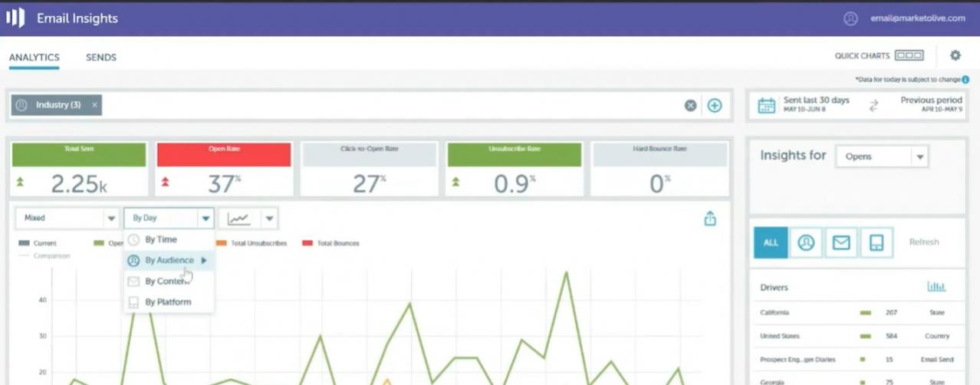Image resolution: width=980 pixels, height=385 pixels.
Task: Clear all filters with the X icon
Action: pos(690,106)
